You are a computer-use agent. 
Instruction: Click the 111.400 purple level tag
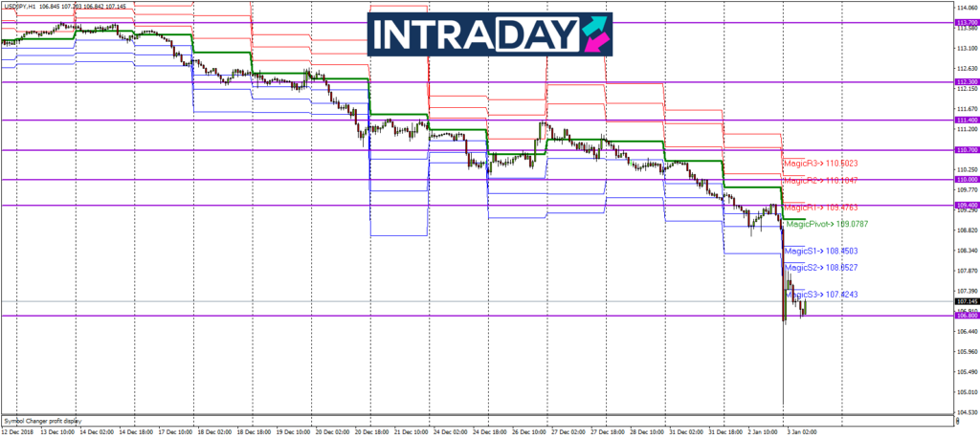(966, 120)
